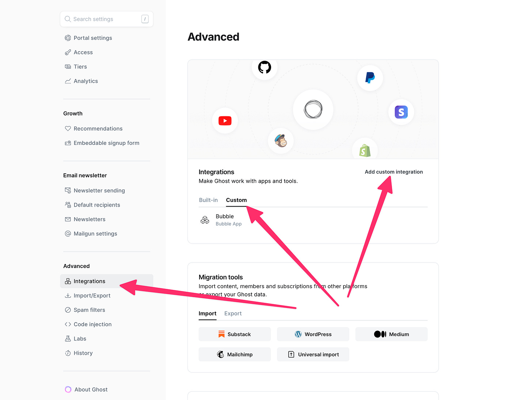Click the Stripe logo in integrations banner
532x400 pixels.
coord(401,112)
